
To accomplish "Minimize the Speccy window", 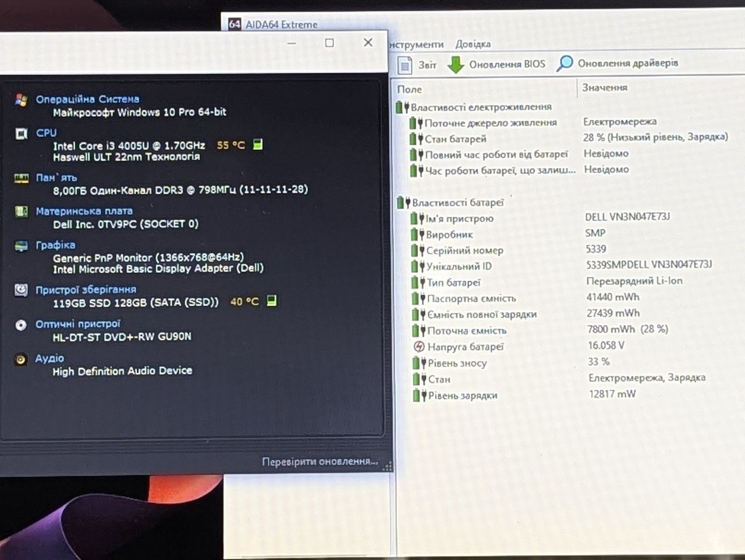I will pos(292,43).
